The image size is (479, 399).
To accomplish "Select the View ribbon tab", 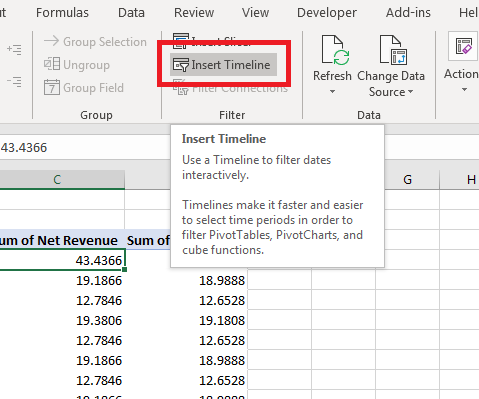I will [255, 13].
